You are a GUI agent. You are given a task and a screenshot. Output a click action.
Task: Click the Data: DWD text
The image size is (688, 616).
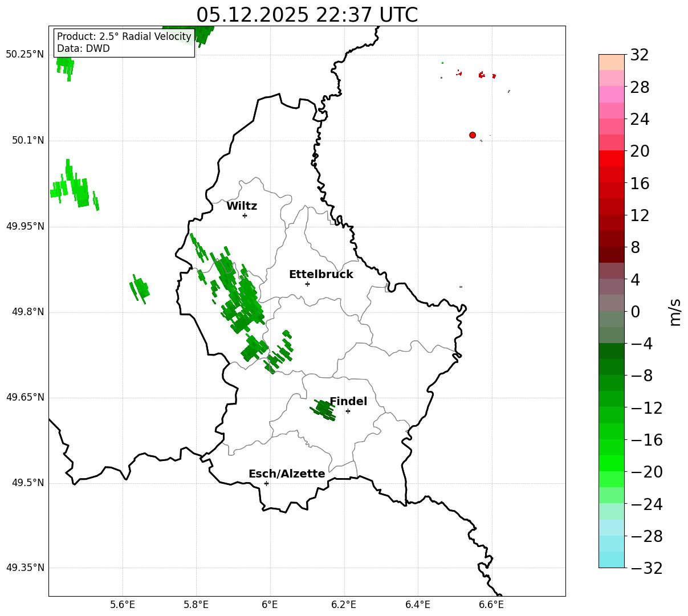(x=83, y=49)
